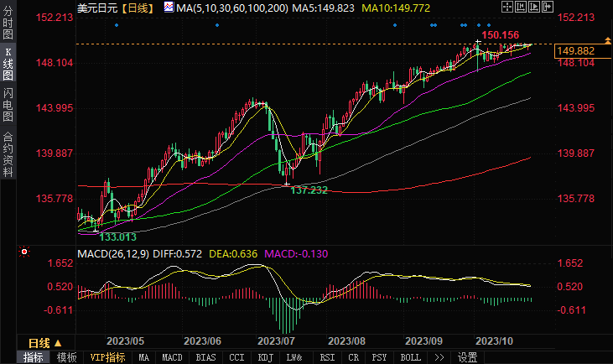Viewport: 613px width, 364px height.
Task: Open the VIP指标 tab
Action: point(107,357)
